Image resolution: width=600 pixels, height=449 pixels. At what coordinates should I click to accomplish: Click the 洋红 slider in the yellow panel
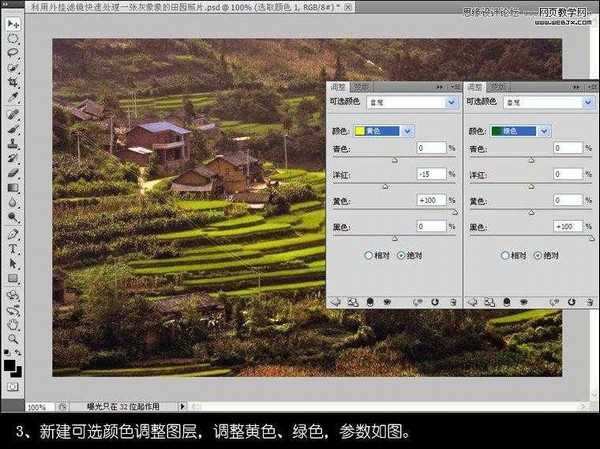click(386, 186)
